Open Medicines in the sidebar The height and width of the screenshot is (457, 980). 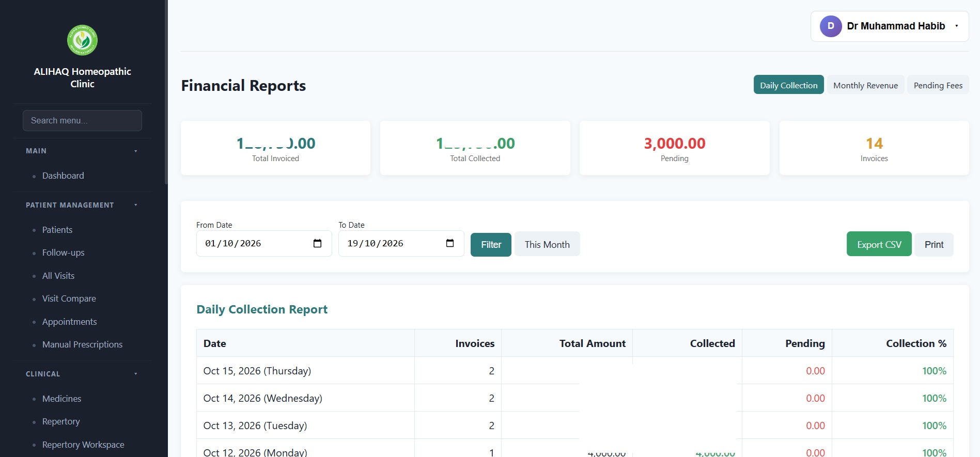tap(62, 399)
